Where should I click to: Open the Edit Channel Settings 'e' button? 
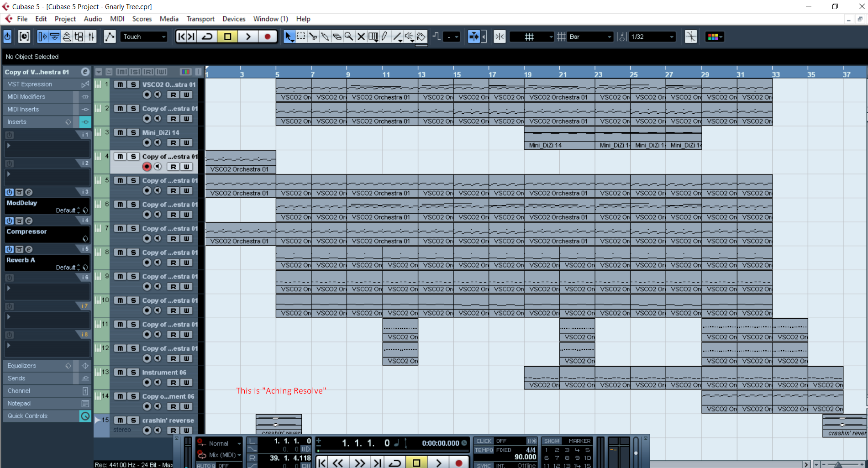click(85, 72)
